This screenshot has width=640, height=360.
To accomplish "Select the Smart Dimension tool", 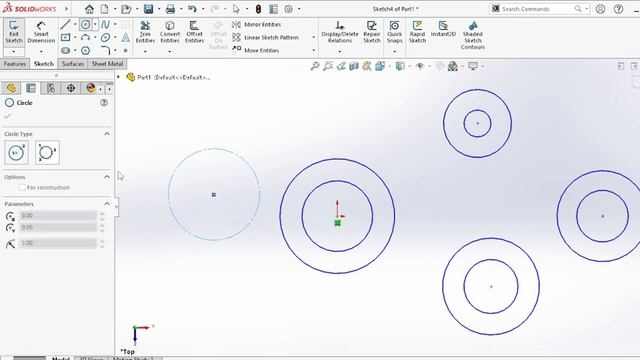I will tap(41, 32).
